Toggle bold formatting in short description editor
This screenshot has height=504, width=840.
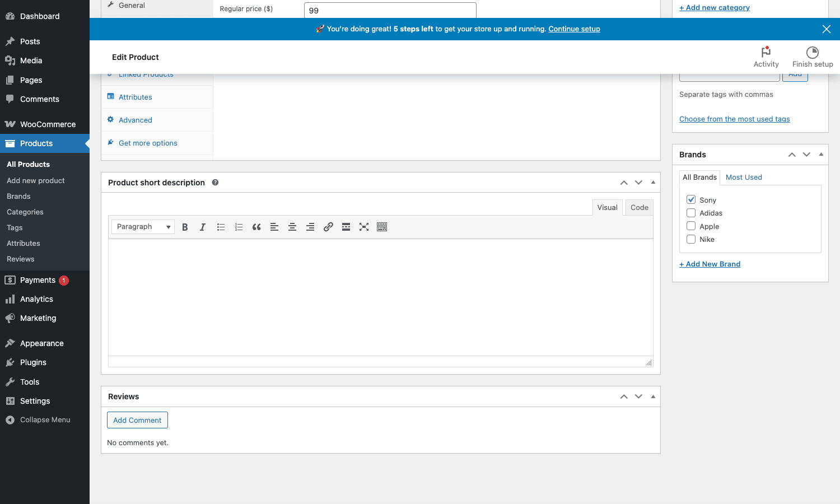(x=185, y=227)
